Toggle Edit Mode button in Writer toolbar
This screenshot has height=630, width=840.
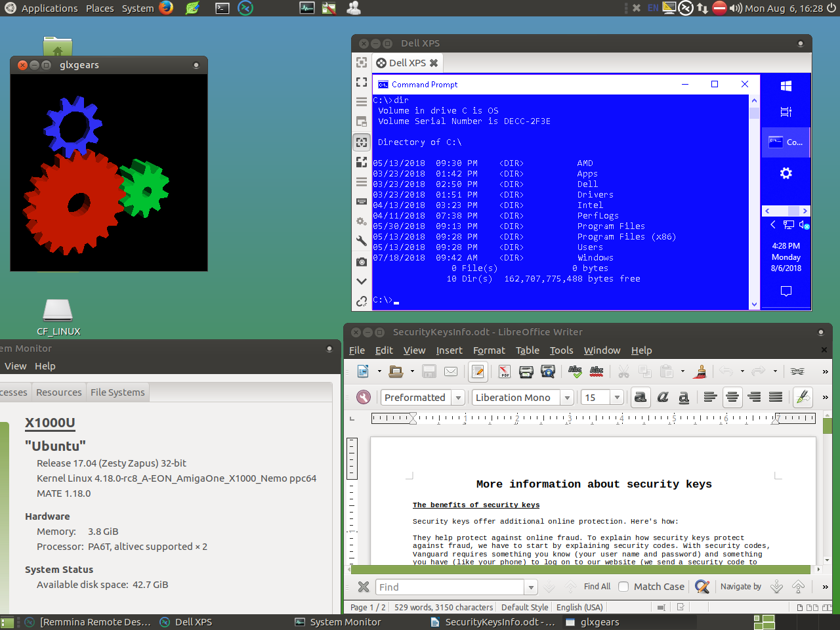[x=478, y=372]
